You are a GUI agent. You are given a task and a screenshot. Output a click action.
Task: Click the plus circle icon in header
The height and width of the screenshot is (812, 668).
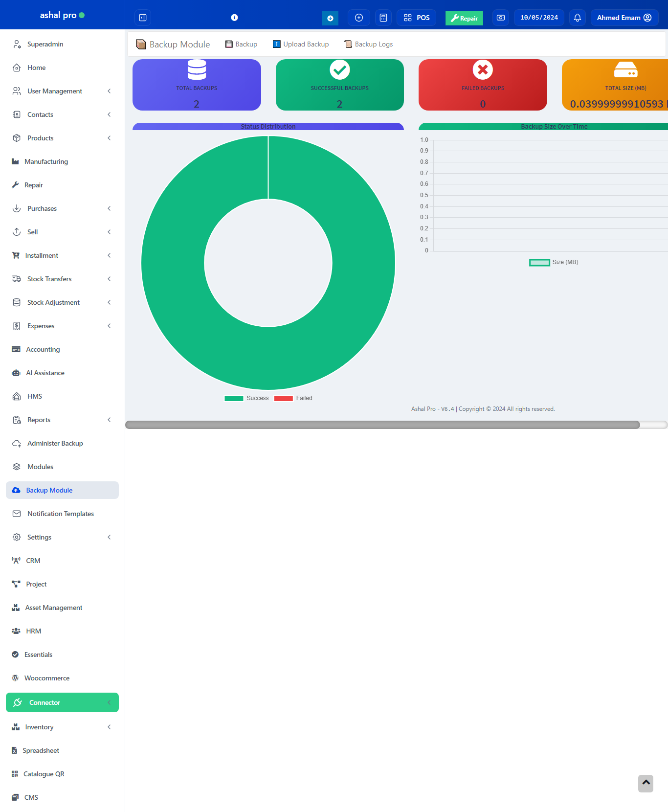coord(359,18)
